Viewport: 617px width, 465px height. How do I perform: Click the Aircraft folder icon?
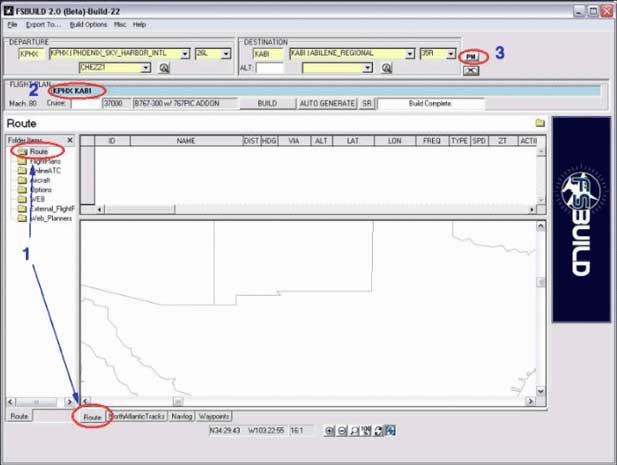pos(22,180)
